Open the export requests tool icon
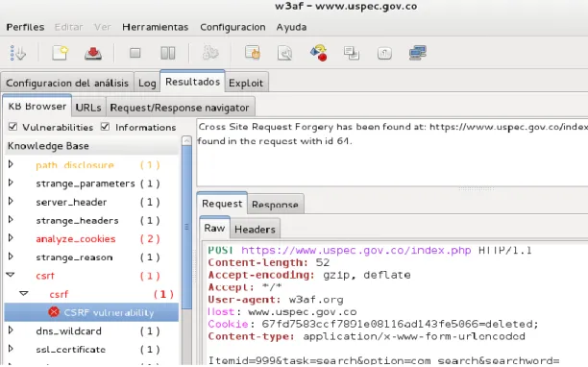 tap(352, 53)
